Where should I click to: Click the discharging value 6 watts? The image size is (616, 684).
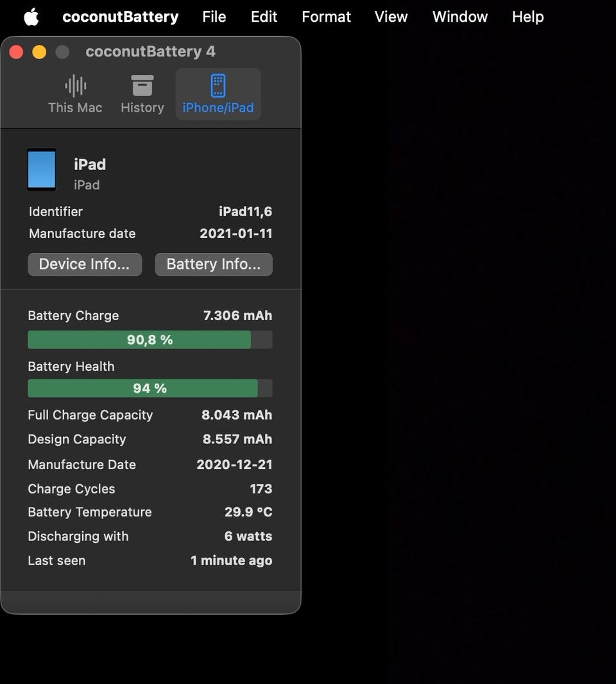click(248, 536)
